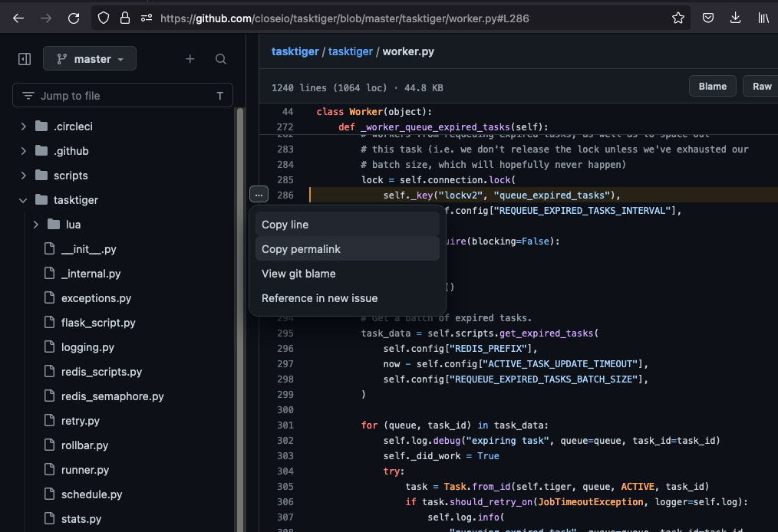Click inside the Jump to file field

point(123,95)
